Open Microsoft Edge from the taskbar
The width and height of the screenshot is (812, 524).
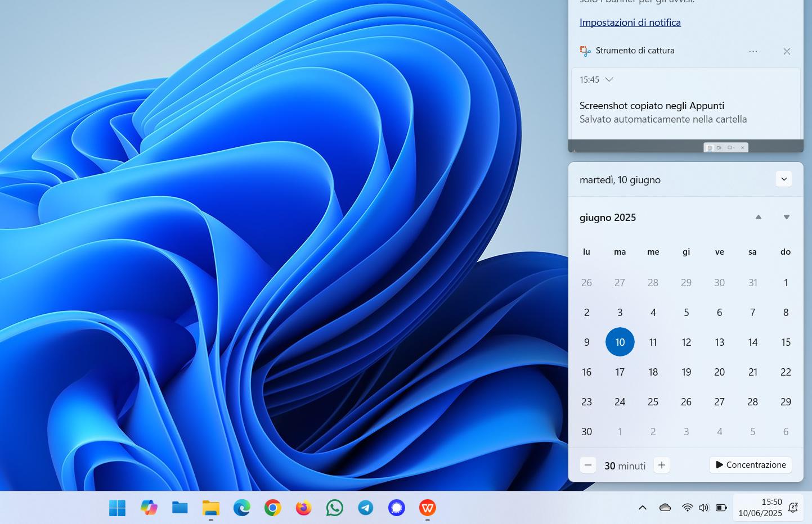pos(242,508)
